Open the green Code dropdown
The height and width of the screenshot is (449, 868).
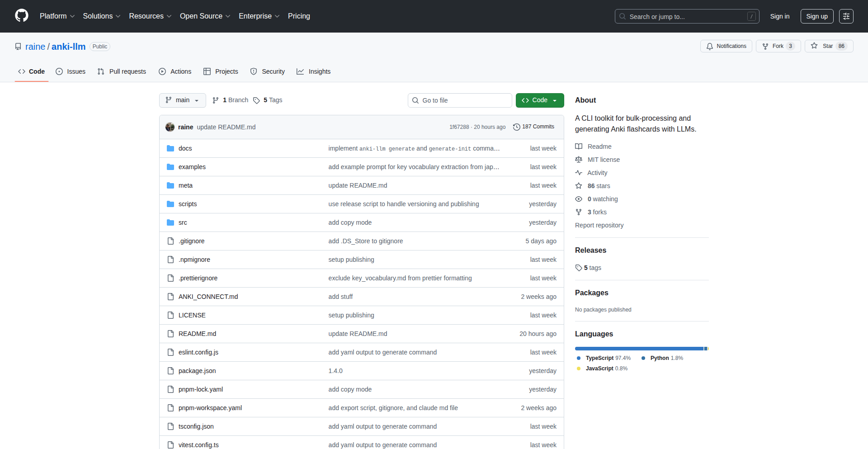click(539, 100)
